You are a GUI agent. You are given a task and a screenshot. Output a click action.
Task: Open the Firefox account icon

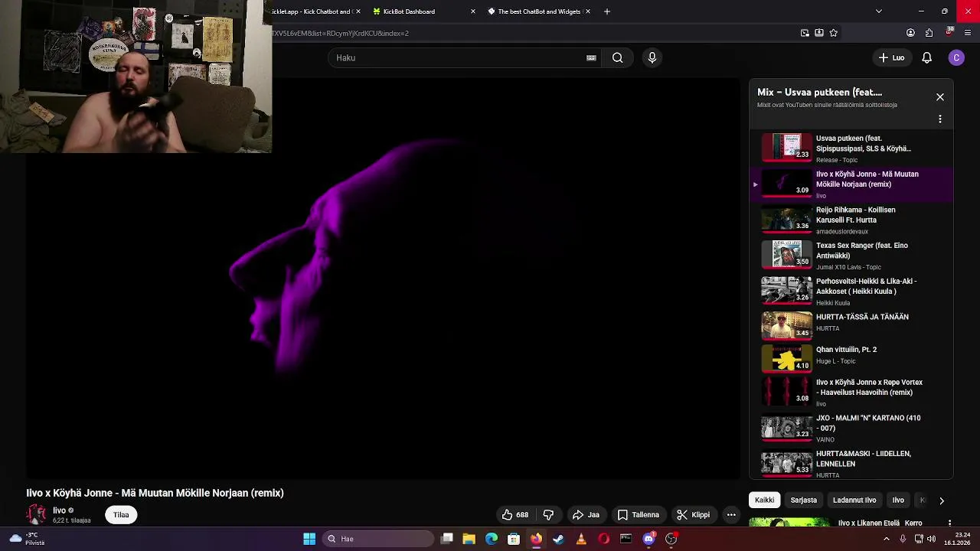pyautogui.click(x=910, y=33)
